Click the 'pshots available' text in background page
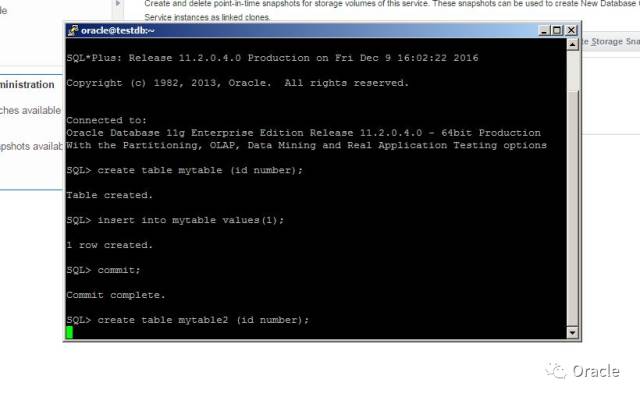This screenshot has width=640, height=397. [31, 146]
